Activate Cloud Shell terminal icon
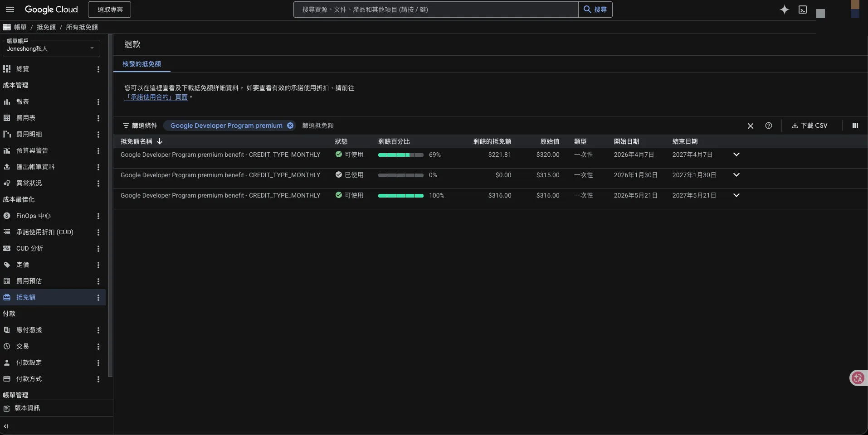Image resolution: width=868 pixels, height=435 pixels. point(803,10)
